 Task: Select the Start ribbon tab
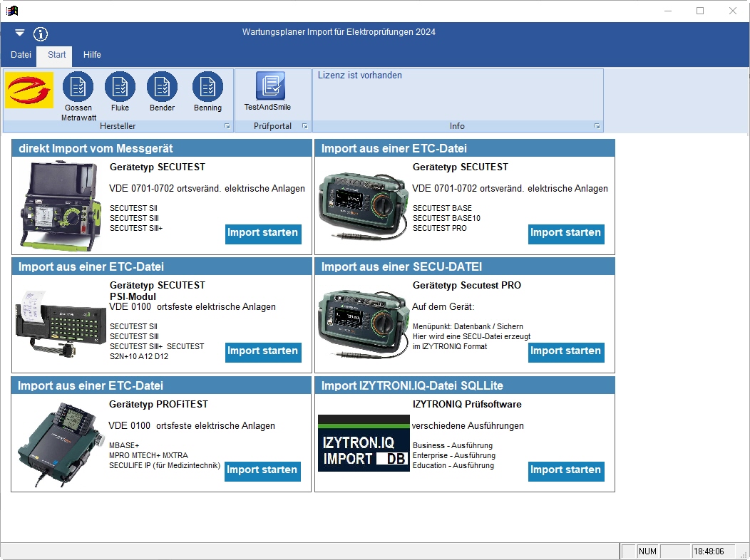[57, 55]
